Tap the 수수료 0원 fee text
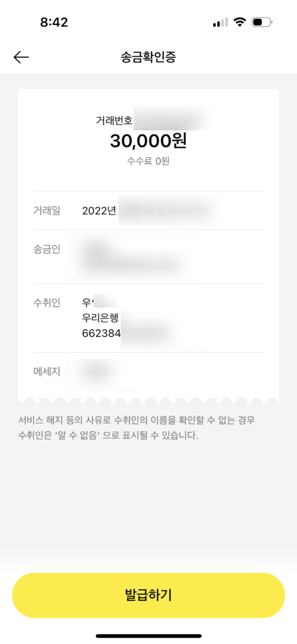The width and height of the screenshot is (297, 644). pos(148,161)
